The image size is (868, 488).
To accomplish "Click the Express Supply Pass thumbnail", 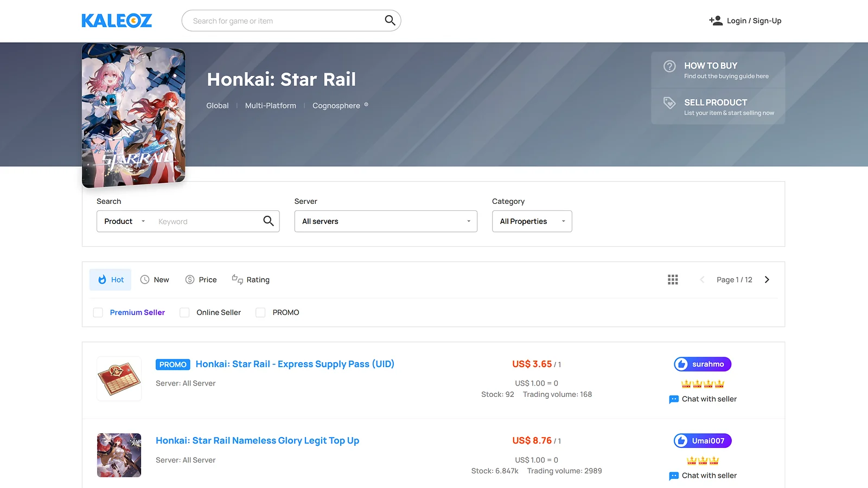I will tap(119, 378).
